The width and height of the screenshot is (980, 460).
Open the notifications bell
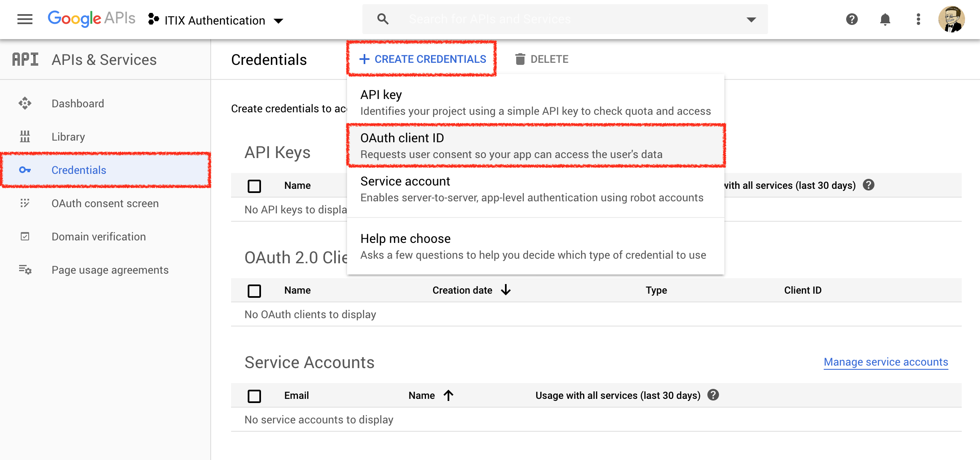[x=885, y=19]
